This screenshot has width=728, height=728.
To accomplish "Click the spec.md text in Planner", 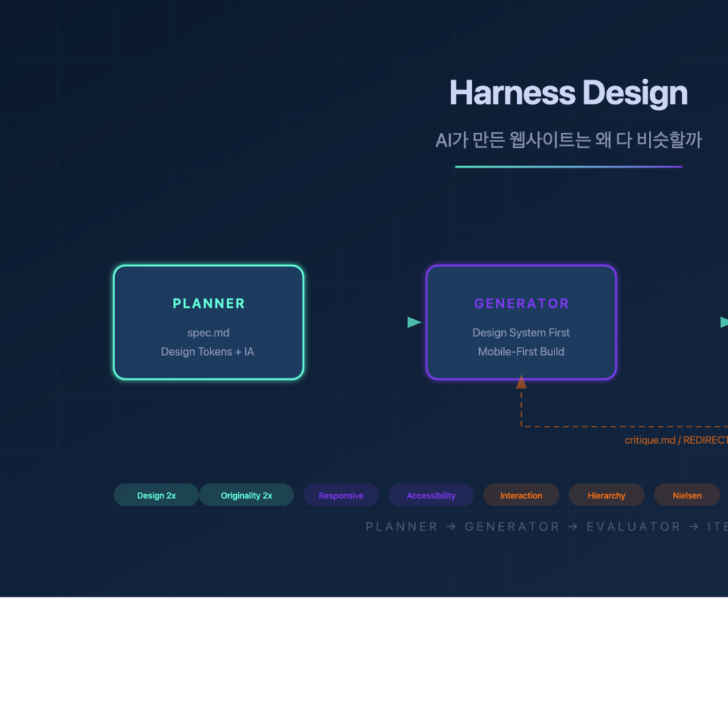I will (x=208, y=333).
